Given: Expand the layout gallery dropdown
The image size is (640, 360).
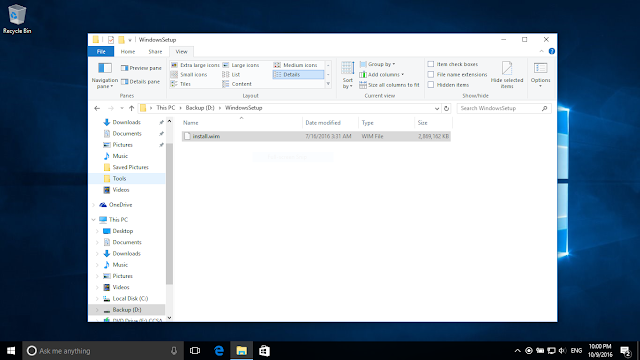Looking at the screenshot, I should [x=328, y=84].
